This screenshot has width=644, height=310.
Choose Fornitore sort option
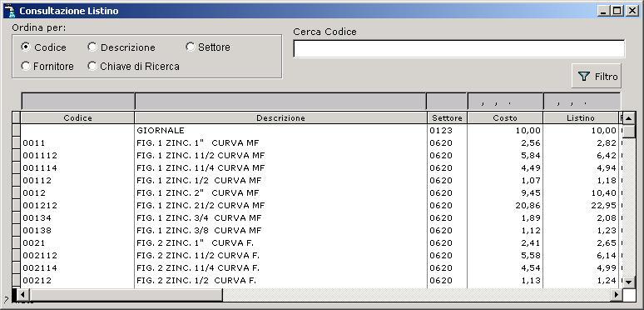(x=47, y=66)
